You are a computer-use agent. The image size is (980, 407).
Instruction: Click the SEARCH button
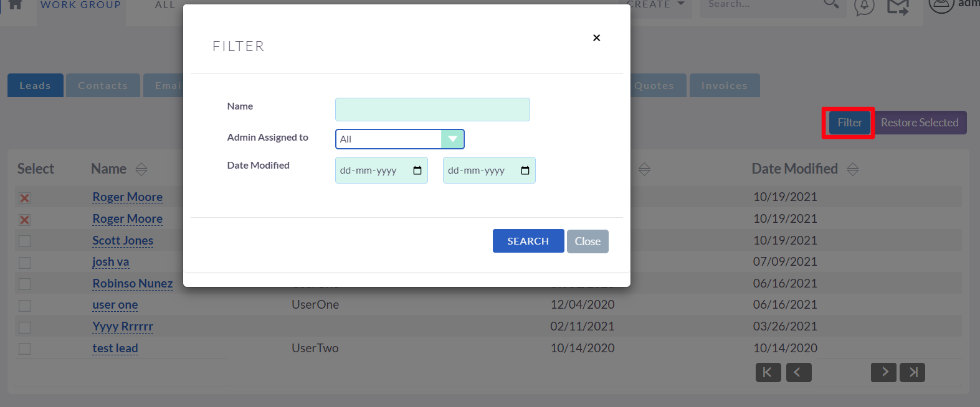(528, 241)
